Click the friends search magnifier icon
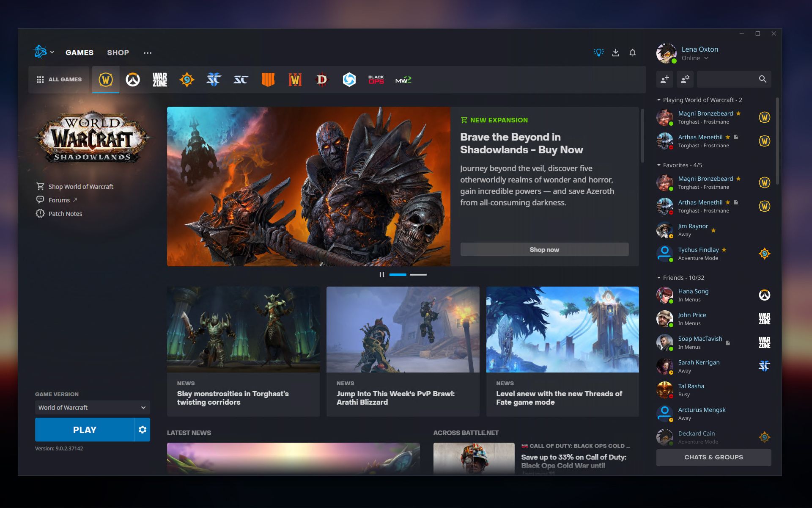 pos(763,79)
